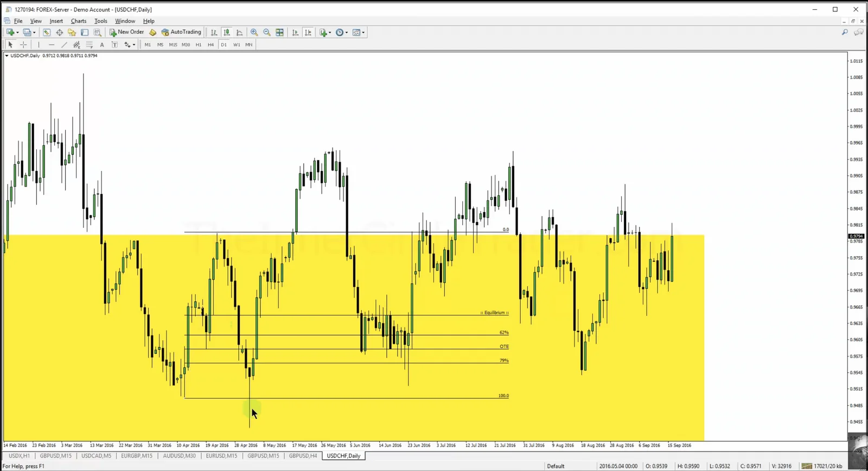Tile chart windows with the grid icon
The height and width of the screenshot is (471, 868).
click(280, 33)
